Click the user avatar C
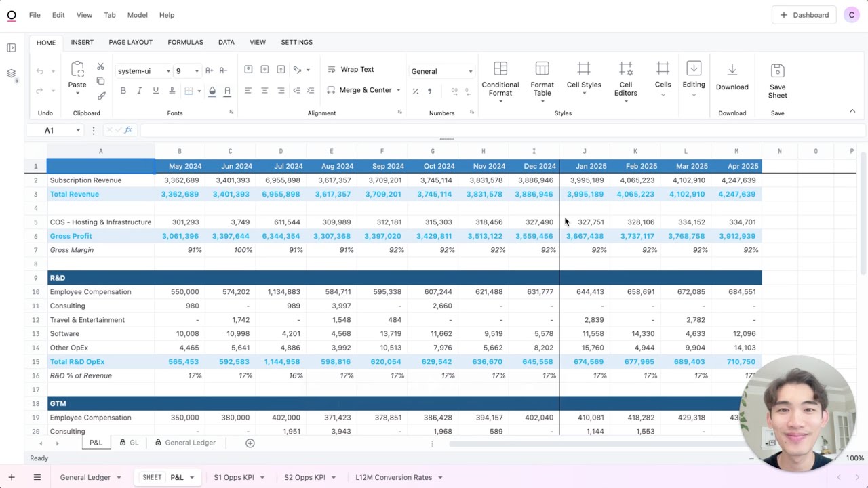Image resolution: width=868 pixels, height=488 pixels. click(x=852, y=15)
